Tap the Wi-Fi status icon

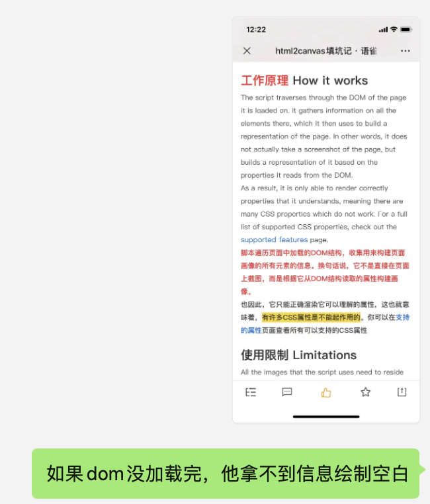coord(394,29)
